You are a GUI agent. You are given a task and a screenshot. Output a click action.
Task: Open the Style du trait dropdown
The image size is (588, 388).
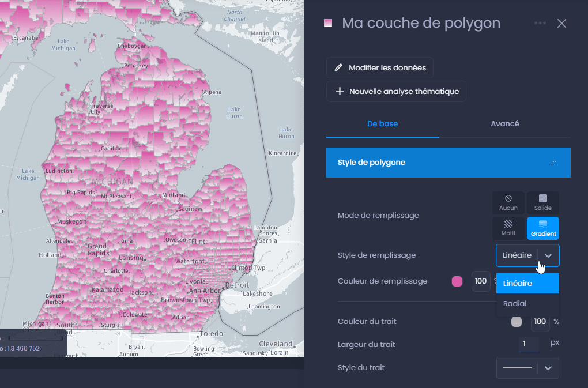point(527,368)
